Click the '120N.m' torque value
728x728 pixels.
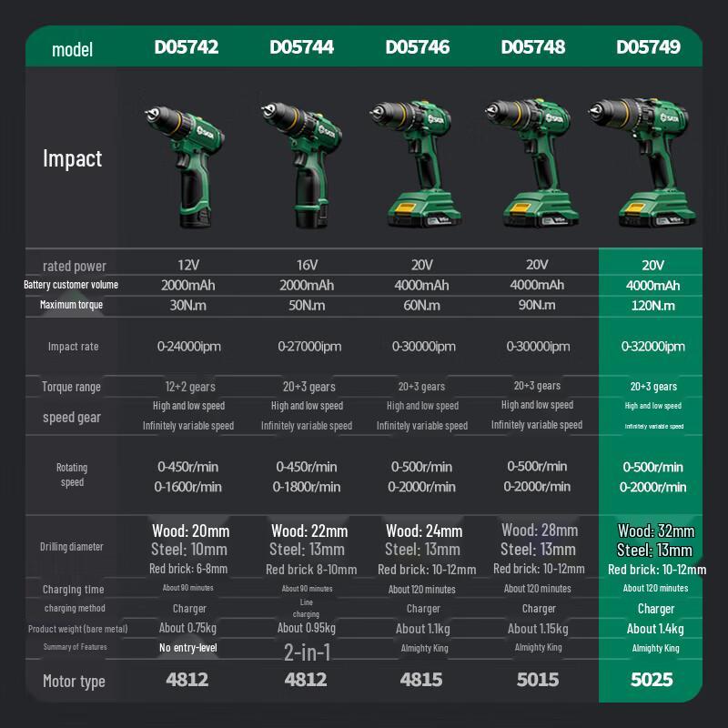tap(652, 306)
